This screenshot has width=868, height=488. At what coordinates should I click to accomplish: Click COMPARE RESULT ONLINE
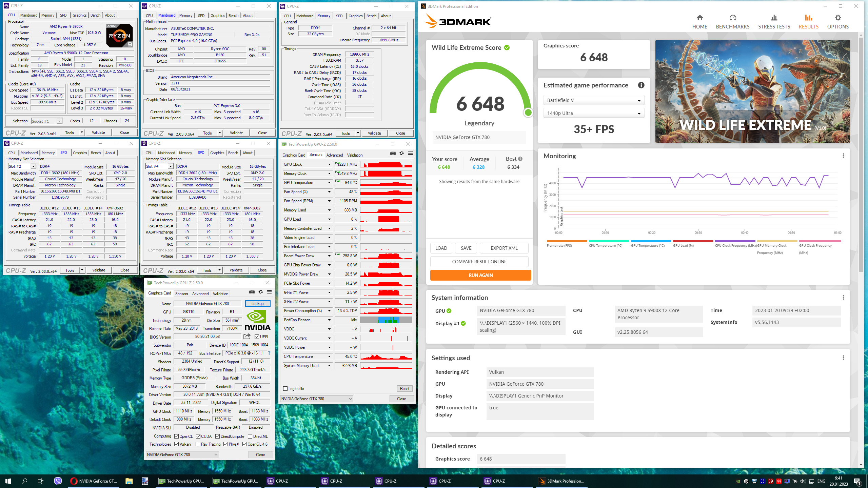[479, 262]
